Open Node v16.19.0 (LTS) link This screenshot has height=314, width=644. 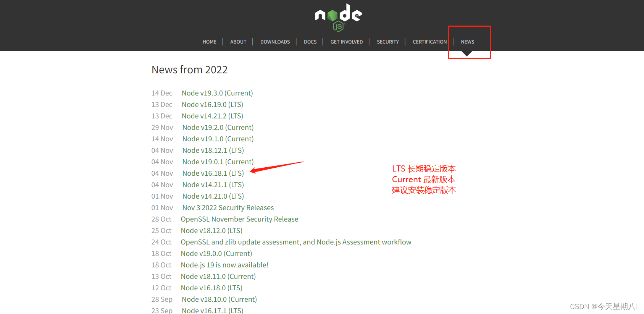point(212,105)
